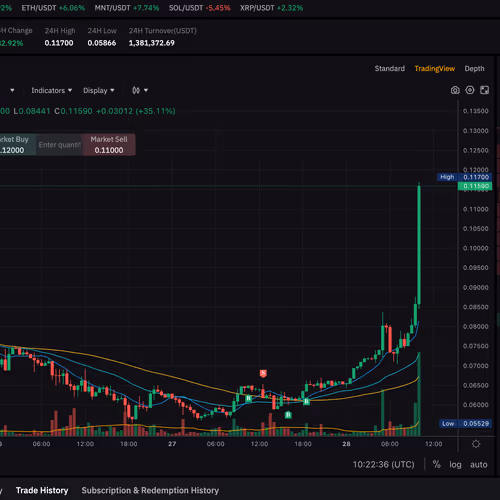Screen dimensions: 500x500
Task: Toggle percent scale mode
Action: pyautogui.click(x=436, y=464)
